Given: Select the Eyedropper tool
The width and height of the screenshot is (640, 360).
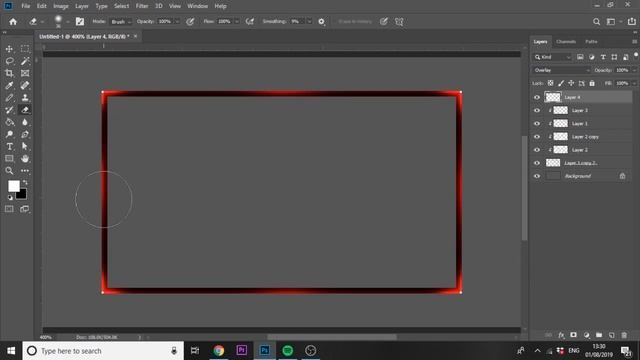Looking at the screenshot, I should click(9, 85).
